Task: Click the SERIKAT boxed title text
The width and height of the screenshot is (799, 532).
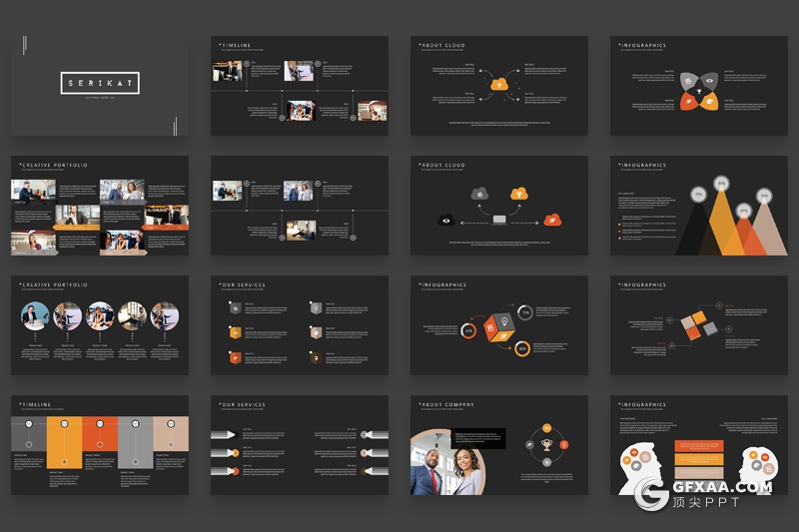Action: (99, 84)
